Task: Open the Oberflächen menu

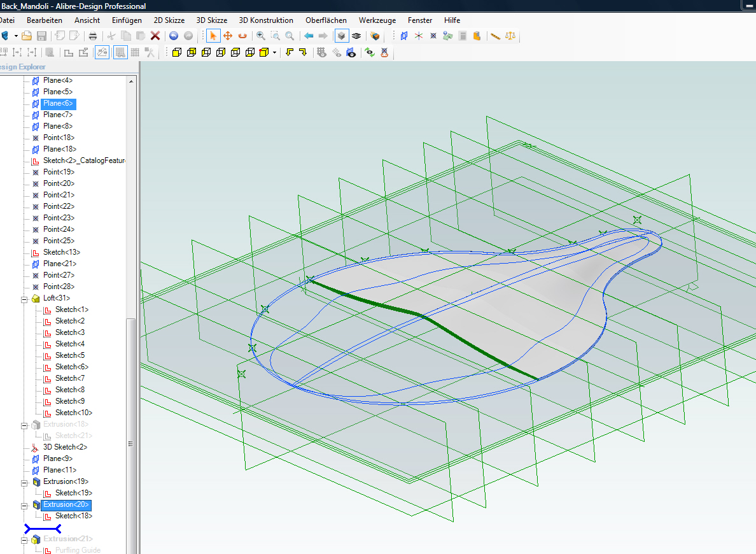Action: [x=326, y=20]
